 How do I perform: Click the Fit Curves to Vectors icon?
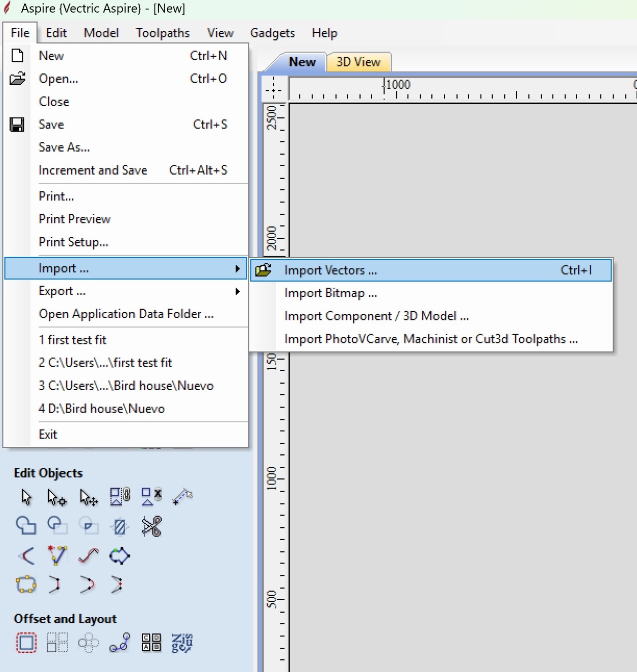pos(57,555)
